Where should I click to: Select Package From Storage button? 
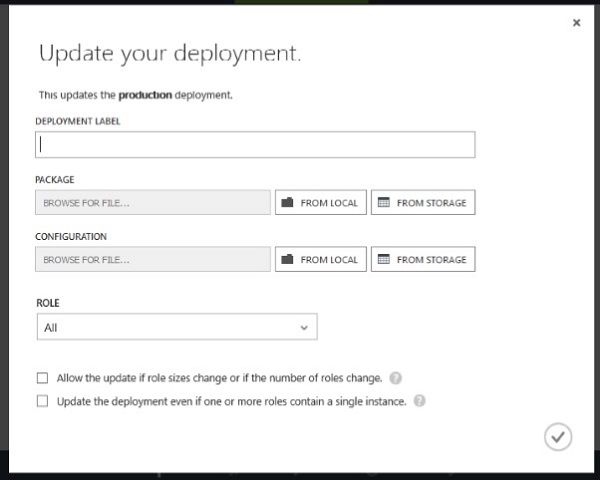click(x=423, y=203)
